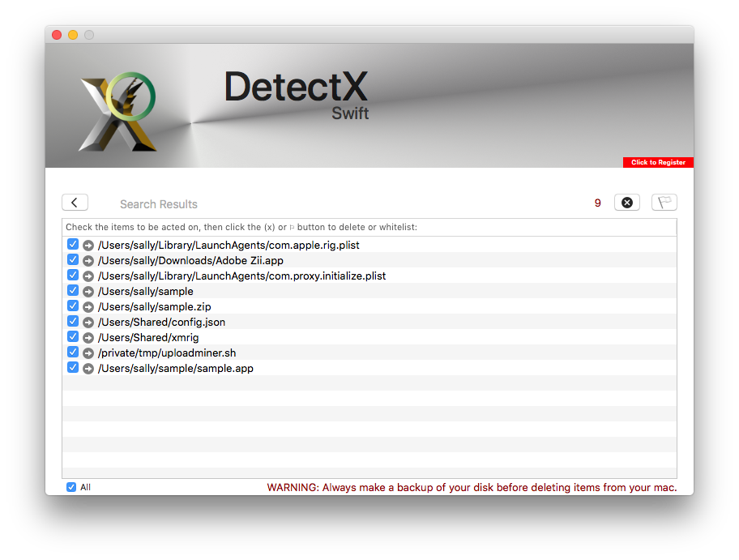Uncheck the uploadminer.sh item
Screen dimensions: 739x560
pyautogui.click(x=73, y=352)
